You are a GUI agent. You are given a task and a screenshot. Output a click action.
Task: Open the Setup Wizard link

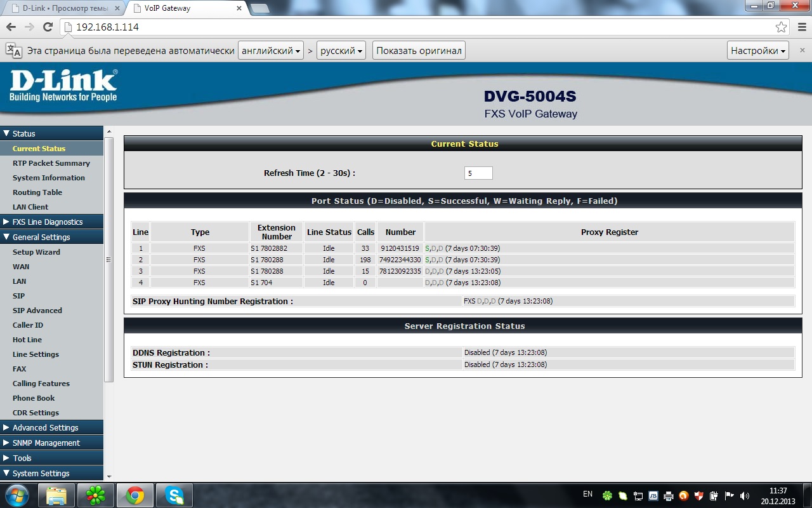click(x=36, y=252)
